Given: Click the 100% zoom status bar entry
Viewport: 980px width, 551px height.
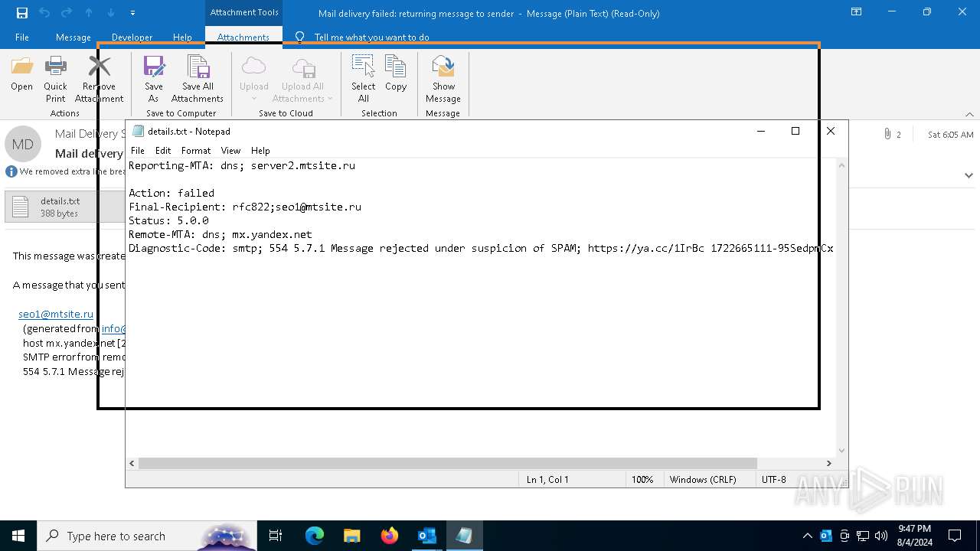Looking at the screenshot, I should (x=642, y=479).
